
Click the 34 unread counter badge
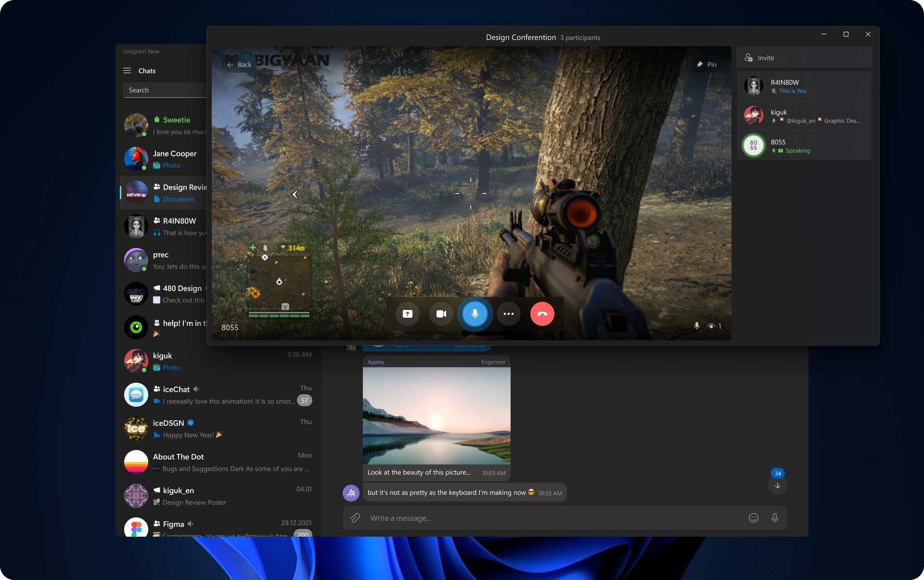tap(778, 473)
